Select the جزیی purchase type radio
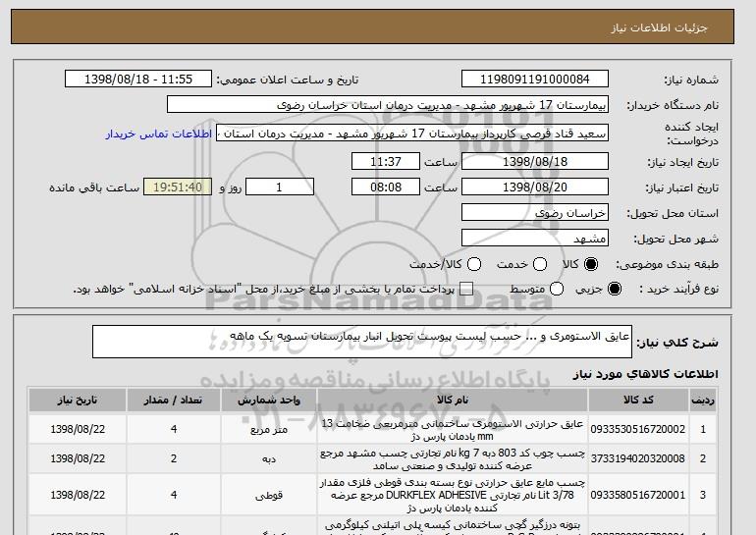The image size is (756, 535). pyautogui.click(x=615, y=289)
